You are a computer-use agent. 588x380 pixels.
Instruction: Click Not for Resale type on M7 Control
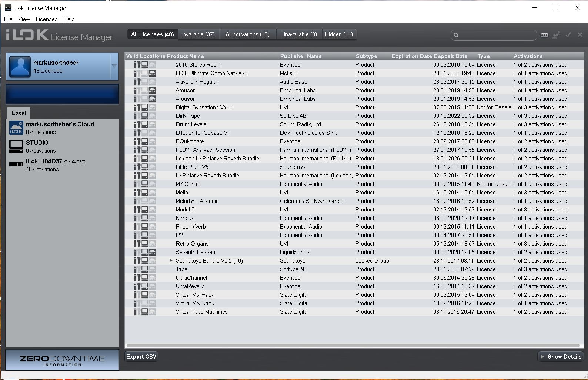click(494, 184)
